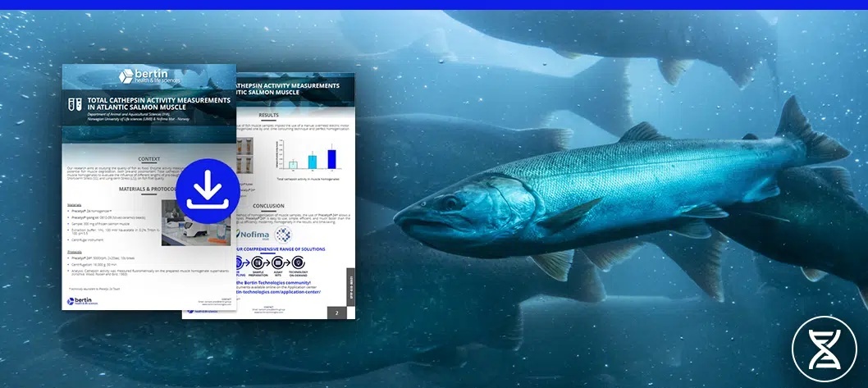Click the blue bar along the top edge

[434, 4]
